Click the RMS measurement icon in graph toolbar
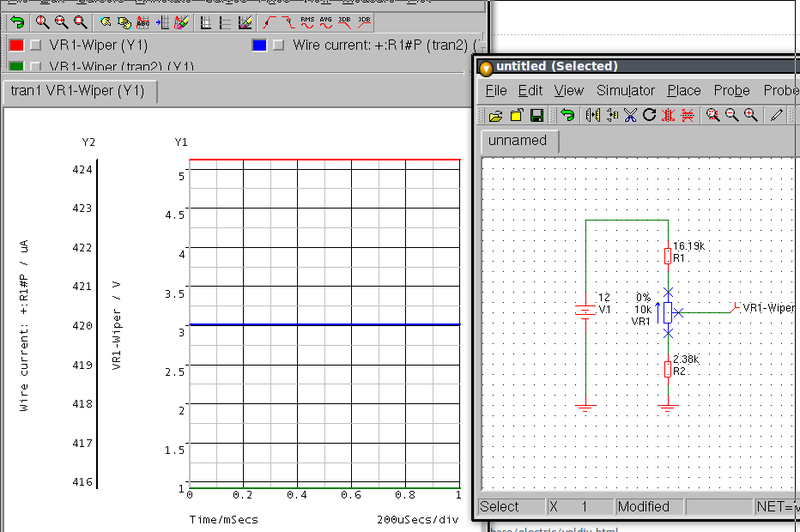The height and width of the screenshot is (532, 800). pos(306,21)
